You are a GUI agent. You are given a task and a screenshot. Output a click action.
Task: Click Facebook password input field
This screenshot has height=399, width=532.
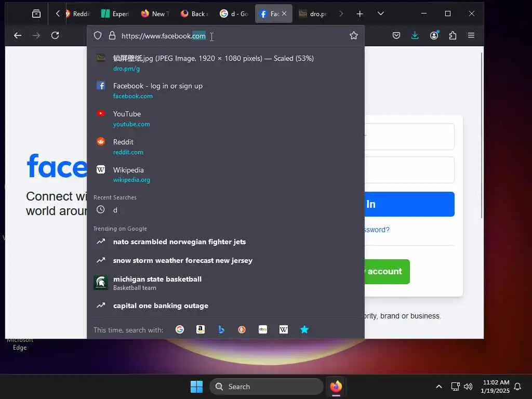[x=409, y=170]
